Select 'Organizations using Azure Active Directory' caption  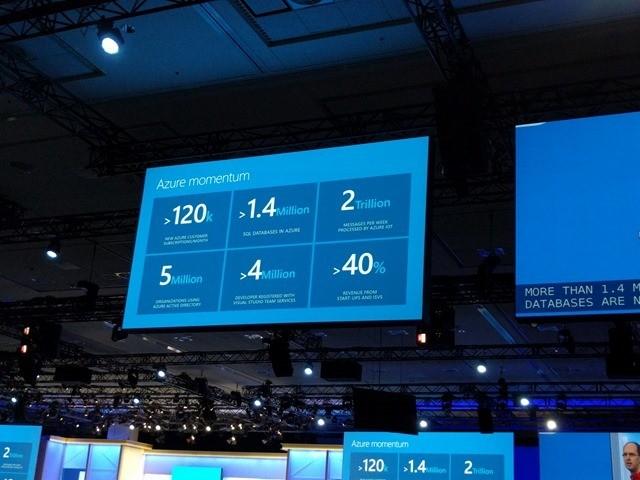tap(176, 303)
